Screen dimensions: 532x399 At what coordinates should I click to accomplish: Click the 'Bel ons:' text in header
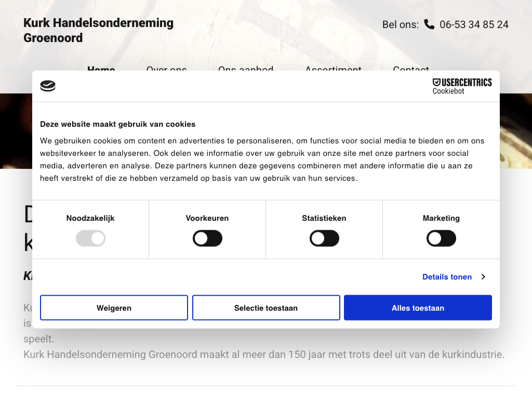pos(401,24)
